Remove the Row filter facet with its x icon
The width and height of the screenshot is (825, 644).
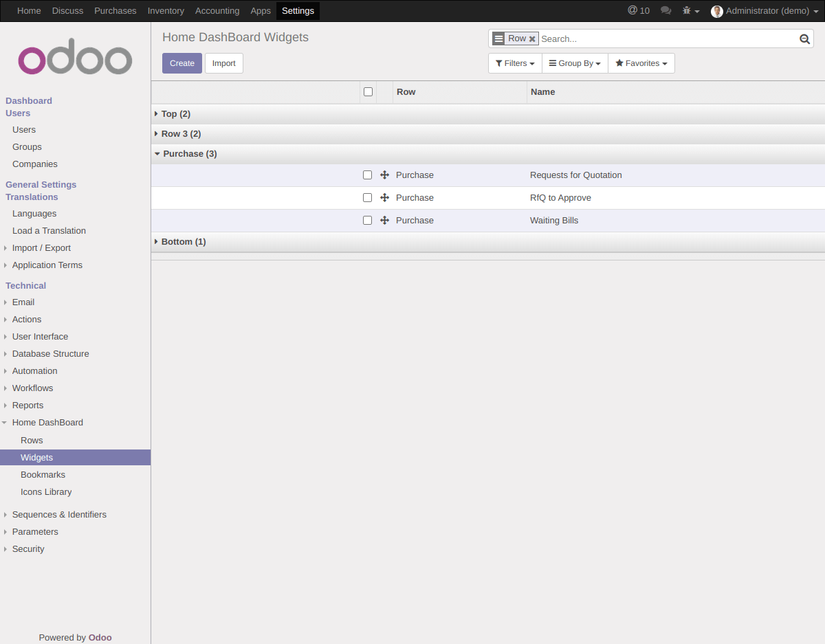click(532, 38)
